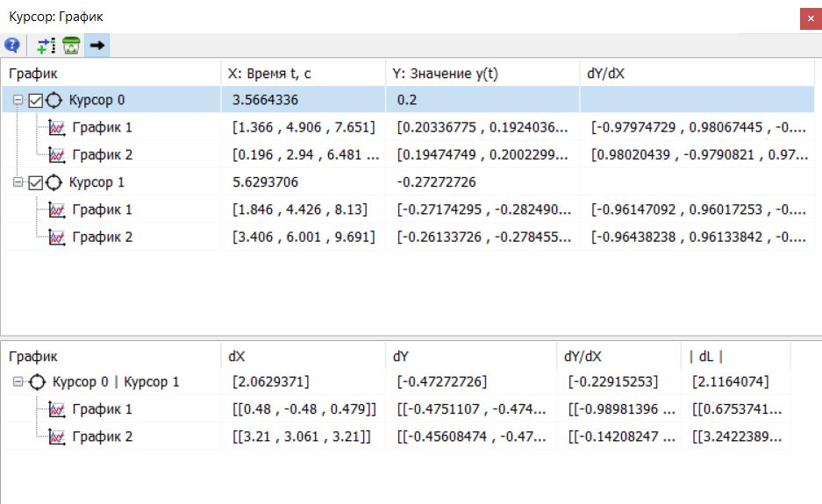Collapse the Курсор 1 tree node
This screenshot has width=822, height=504.
[x=18, y=182]
